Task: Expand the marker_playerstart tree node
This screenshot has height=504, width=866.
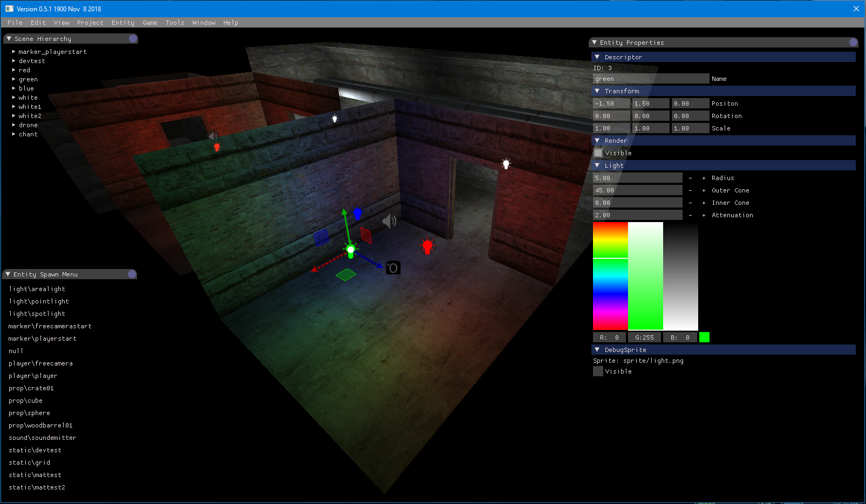Action: [13, 52]
